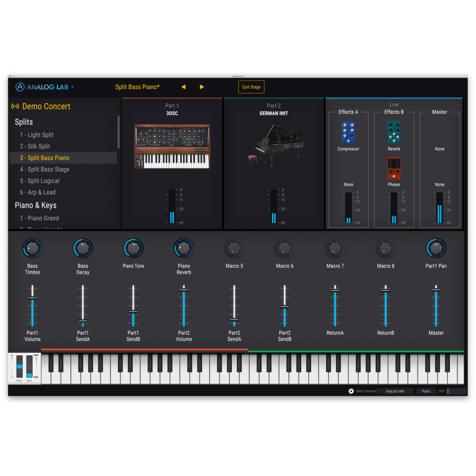Click the empty None slot in Effects A
The image size is (476, 476).
click(x=348, y=184)
